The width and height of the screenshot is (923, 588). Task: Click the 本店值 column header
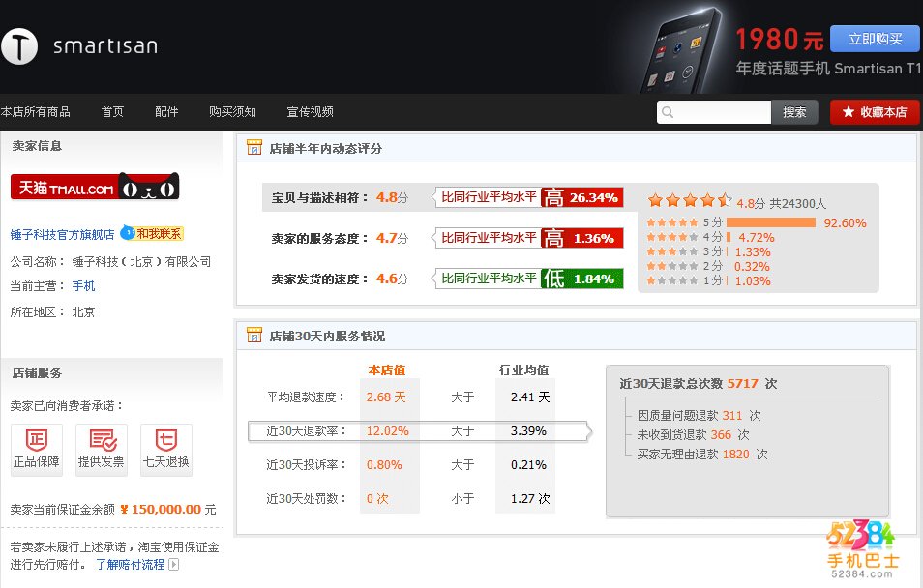click(x=387, y=369)
